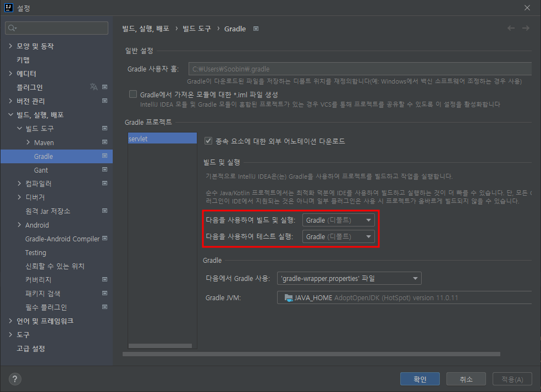The height and width of the screenshot is (392, 541).
Task: Click the project-level icon beside 빌드 도구
Action: coord(105,128)
